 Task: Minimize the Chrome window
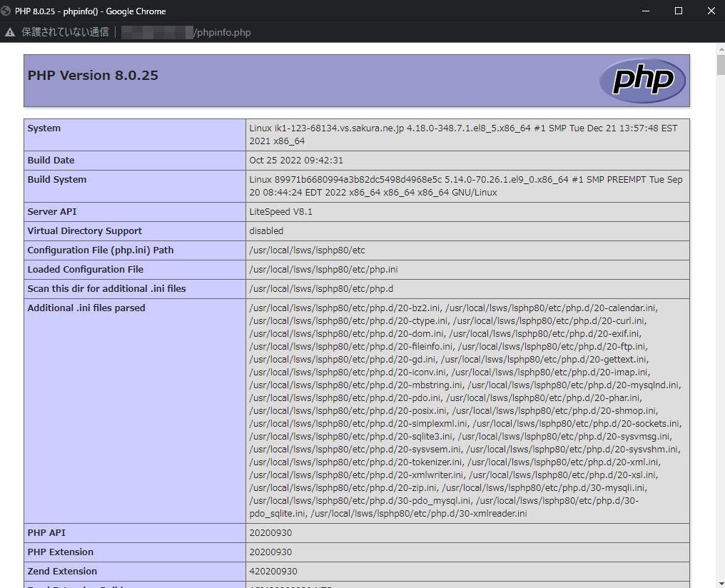[x=646, y=11]
